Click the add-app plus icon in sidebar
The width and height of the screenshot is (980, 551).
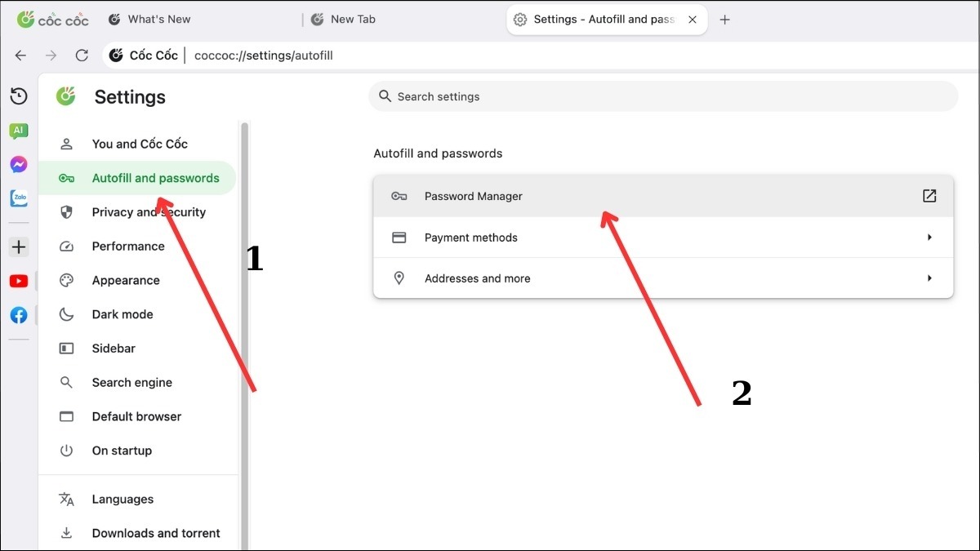[x=19, y=247]
